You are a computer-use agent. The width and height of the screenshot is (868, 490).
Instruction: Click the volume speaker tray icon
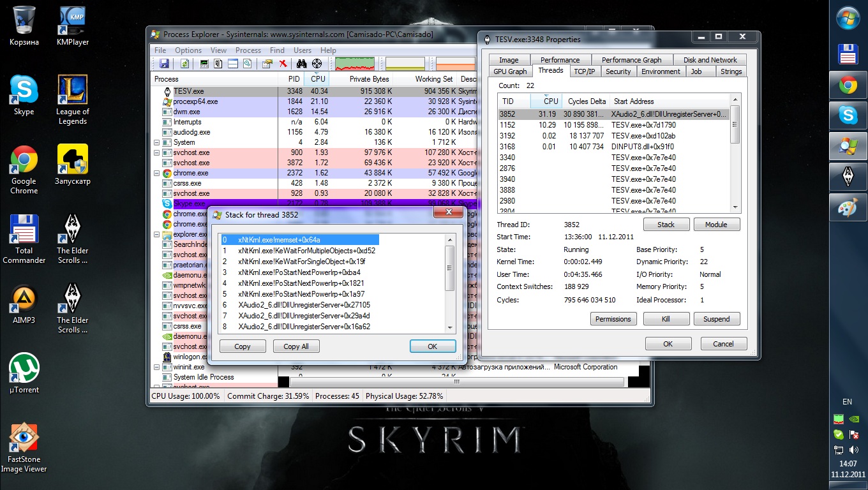pos(854,450)
